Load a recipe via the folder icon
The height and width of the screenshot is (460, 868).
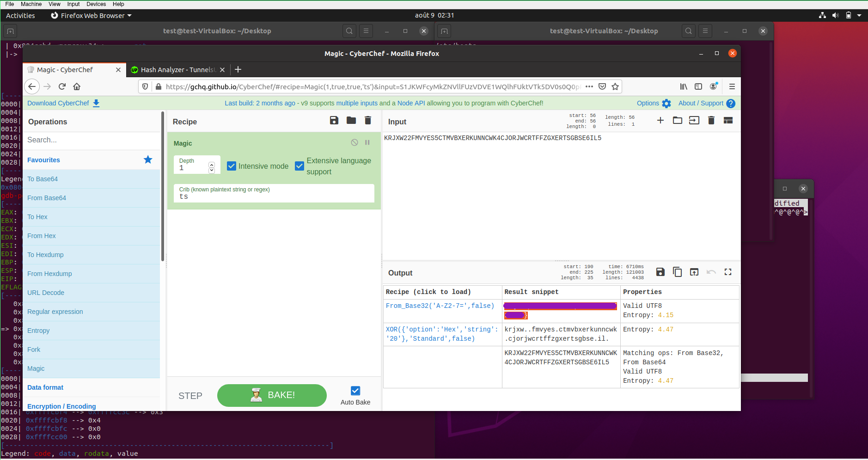[x=351, y=121]
